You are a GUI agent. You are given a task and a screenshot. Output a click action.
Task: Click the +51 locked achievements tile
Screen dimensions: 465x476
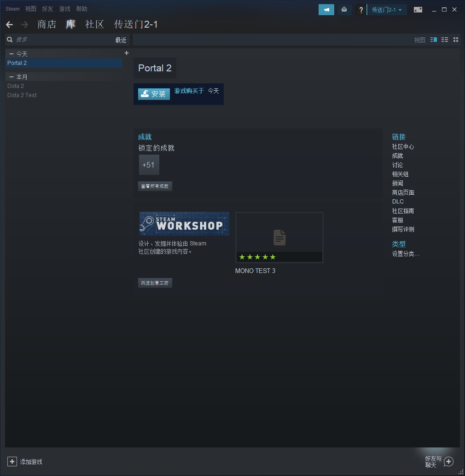click(149, 165)
